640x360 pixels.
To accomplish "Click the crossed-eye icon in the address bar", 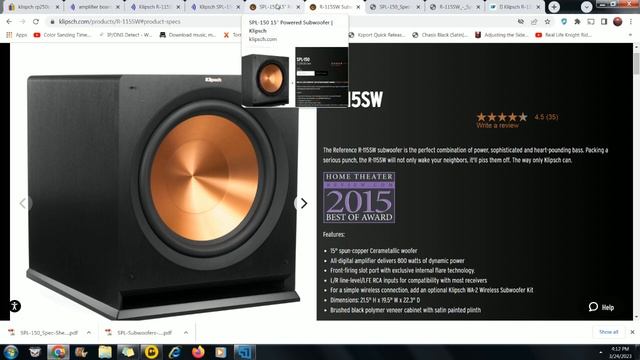I will click(520, 22).
